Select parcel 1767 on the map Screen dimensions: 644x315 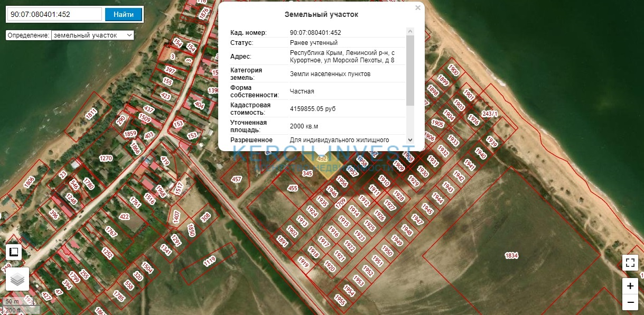click(x=111, y=233)
